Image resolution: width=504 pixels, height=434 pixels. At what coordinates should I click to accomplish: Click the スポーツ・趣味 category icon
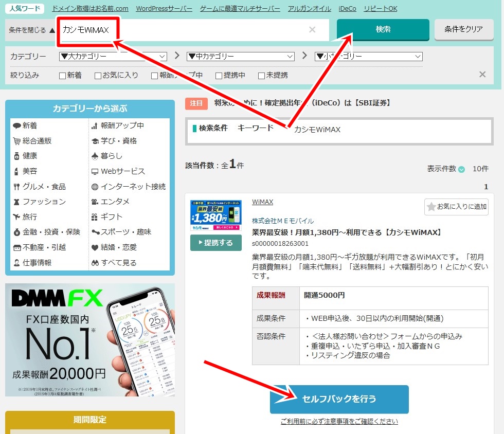[x=95, y=232]
